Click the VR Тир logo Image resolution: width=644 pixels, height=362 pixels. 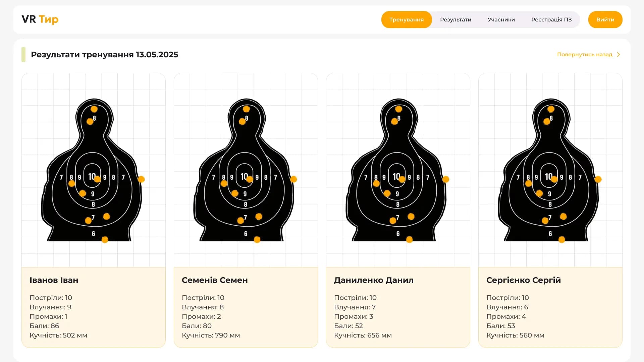pos(40,19)
